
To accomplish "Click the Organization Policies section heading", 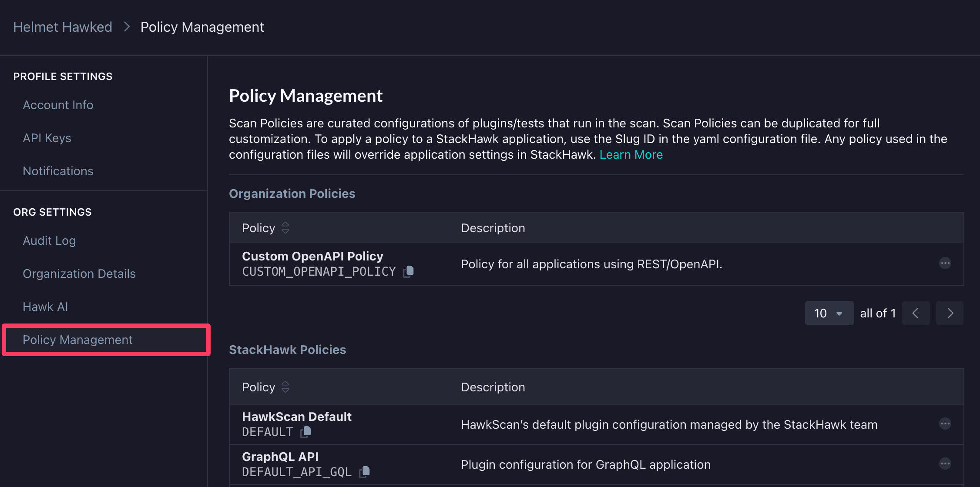I will 292,193.
